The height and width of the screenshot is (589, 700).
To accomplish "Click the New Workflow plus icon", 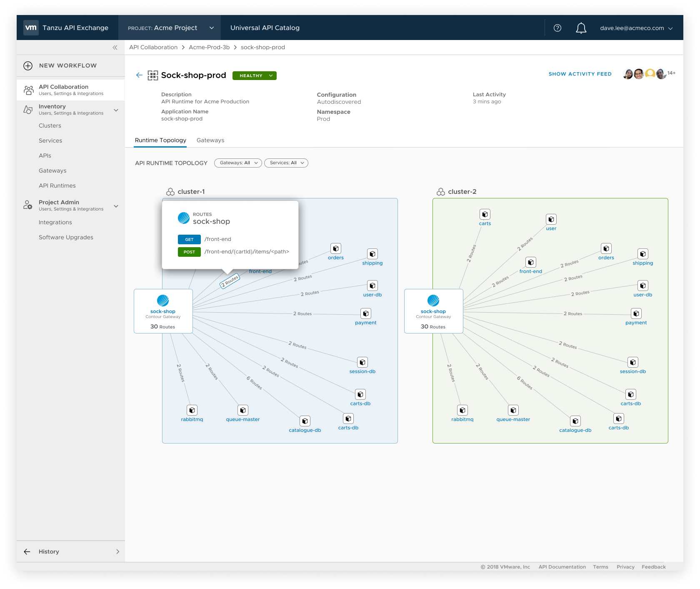I will click(28, 66).
